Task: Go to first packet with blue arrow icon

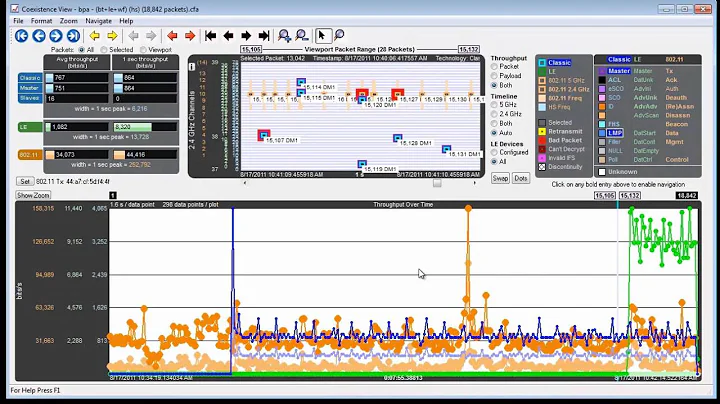Action: (x=21, y=36)
